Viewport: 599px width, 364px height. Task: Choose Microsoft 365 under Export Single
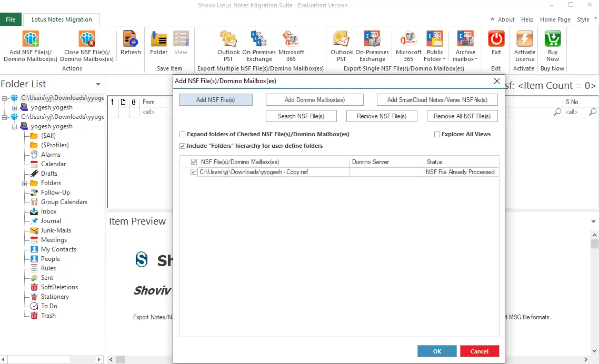[x=408, y=38]
